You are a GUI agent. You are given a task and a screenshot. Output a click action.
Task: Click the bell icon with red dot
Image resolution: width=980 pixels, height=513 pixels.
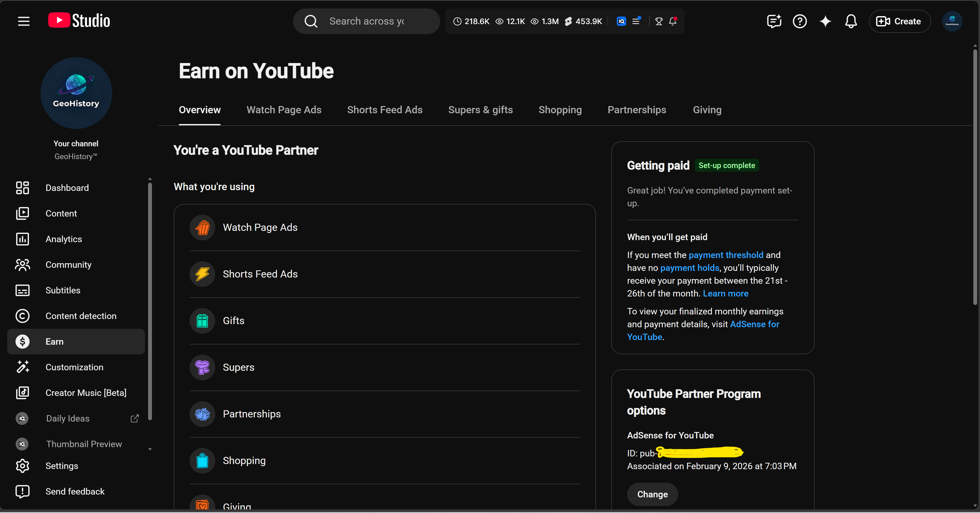point(673,21)
